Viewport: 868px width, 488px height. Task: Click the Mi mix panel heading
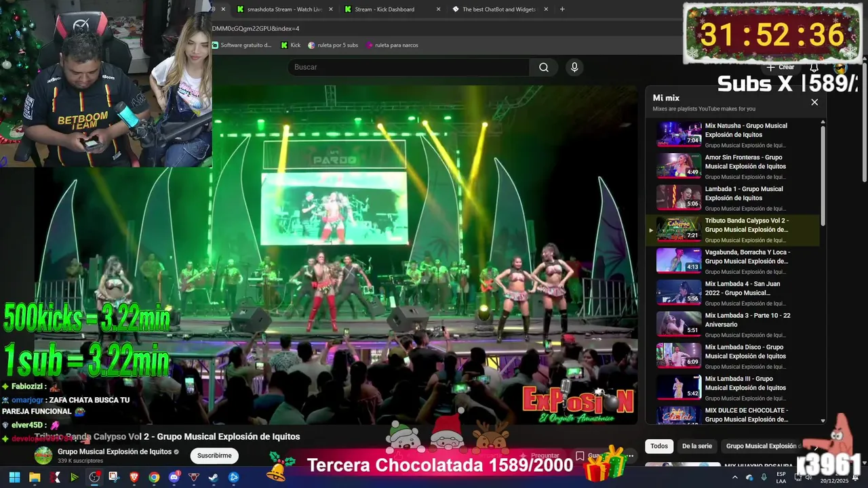pos(666,98)
